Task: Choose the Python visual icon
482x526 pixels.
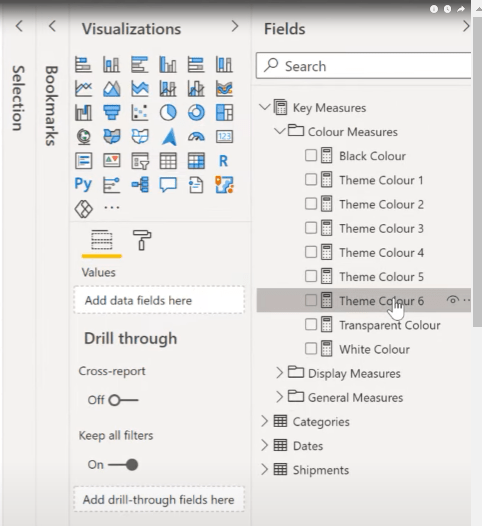Action: 83,184
